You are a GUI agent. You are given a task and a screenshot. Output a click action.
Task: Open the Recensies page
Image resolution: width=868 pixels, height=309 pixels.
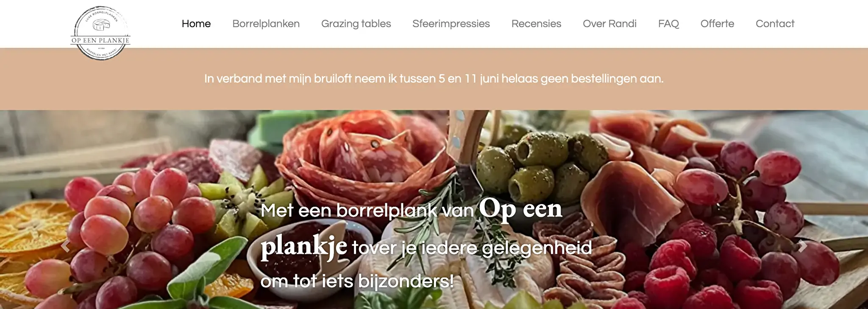coord(536,24)
